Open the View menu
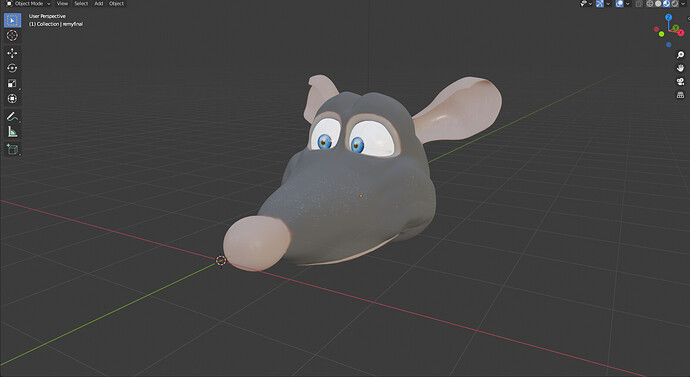This screenshot has height=377, width=690. (62, 4)
